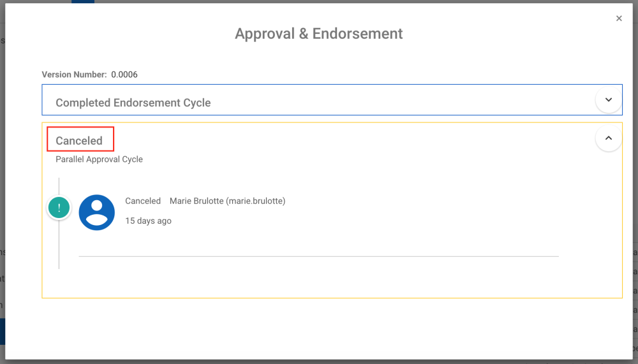Click the Completed Endorsement Cycle header text
638x364 pixels.
(133, 103)
